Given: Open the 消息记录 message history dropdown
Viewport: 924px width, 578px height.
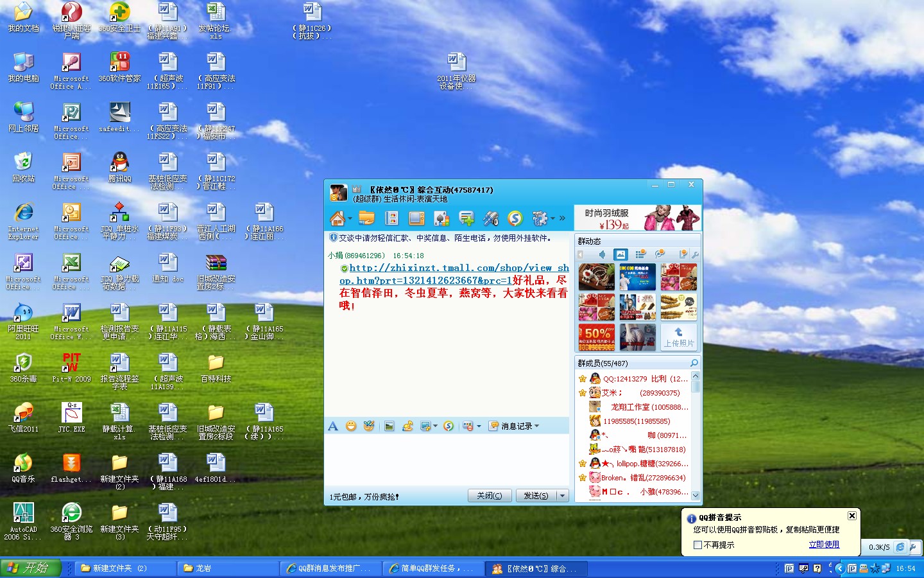Looking at the screenshot, I should point(515,426).
